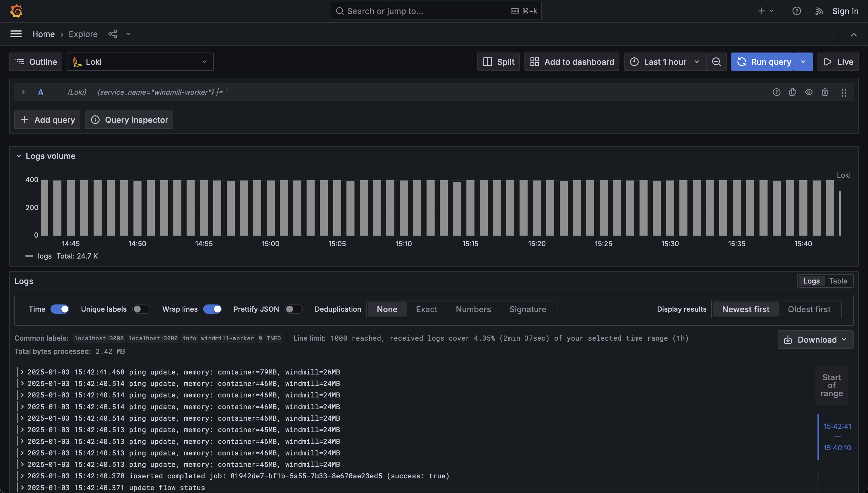The image size is (868, 493).
Task: Select Exact deduplication mode
Action: click(426, 309)
